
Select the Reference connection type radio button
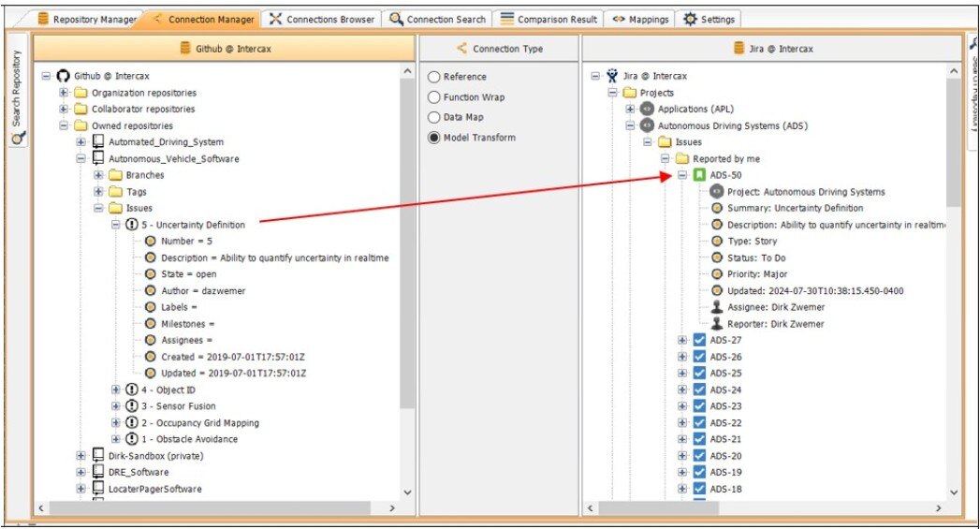pos(434,77)
